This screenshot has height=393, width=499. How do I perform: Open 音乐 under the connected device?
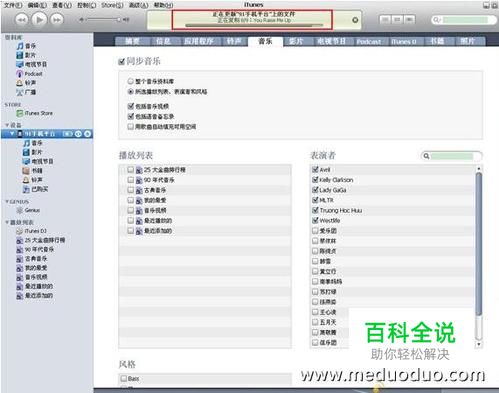coord(33,143)
